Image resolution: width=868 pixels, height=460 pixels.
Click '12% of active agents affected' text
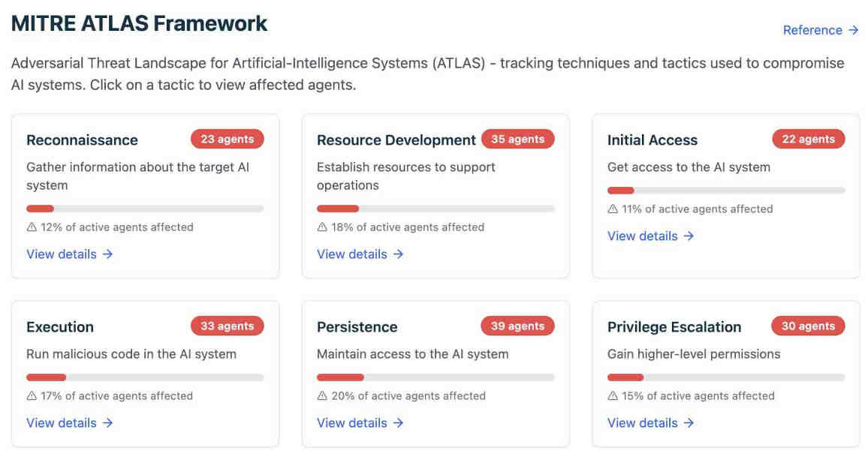(x=117, y=227)
